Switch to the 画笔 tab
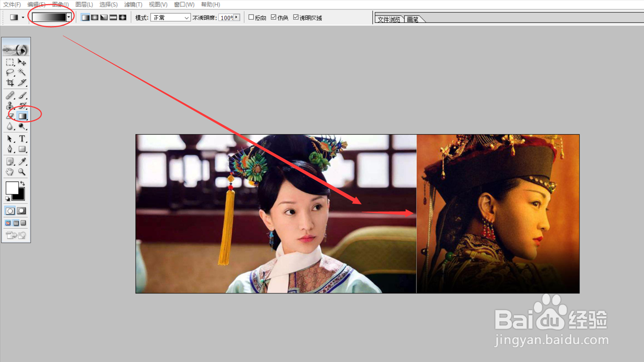This screenshot has height=362, width=644. (413, 19)
